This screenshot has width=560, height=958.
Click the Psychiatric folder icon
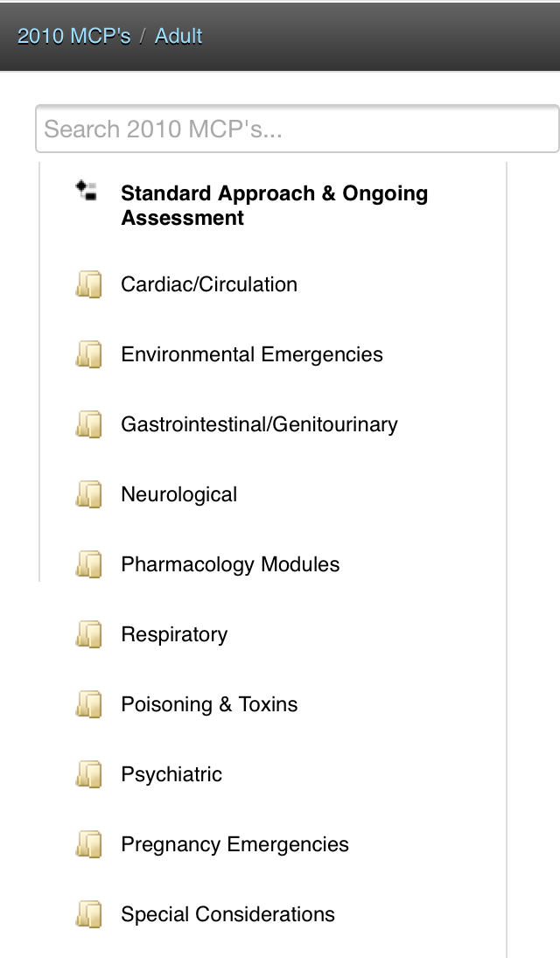point(88,774)
